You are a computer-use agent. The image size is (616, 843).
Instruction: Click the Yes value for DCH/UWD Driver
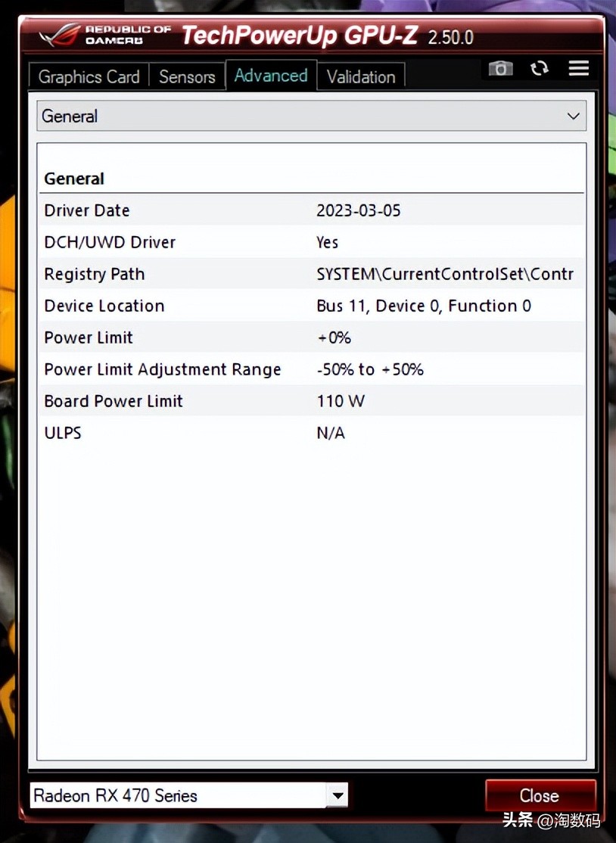(x=328, y=242)
